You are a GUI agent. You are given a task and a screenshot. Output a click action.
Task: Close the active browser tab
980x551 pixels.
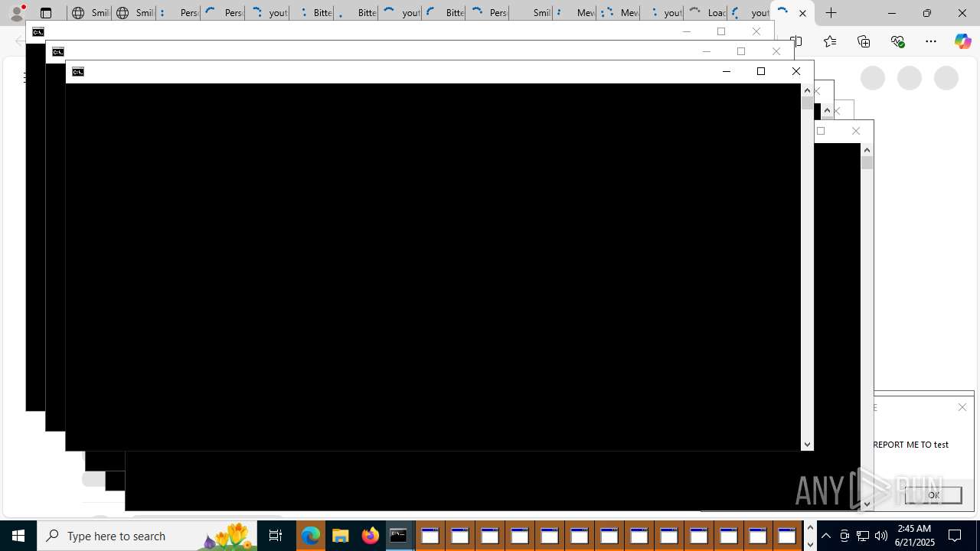click(x=802, y=13)
